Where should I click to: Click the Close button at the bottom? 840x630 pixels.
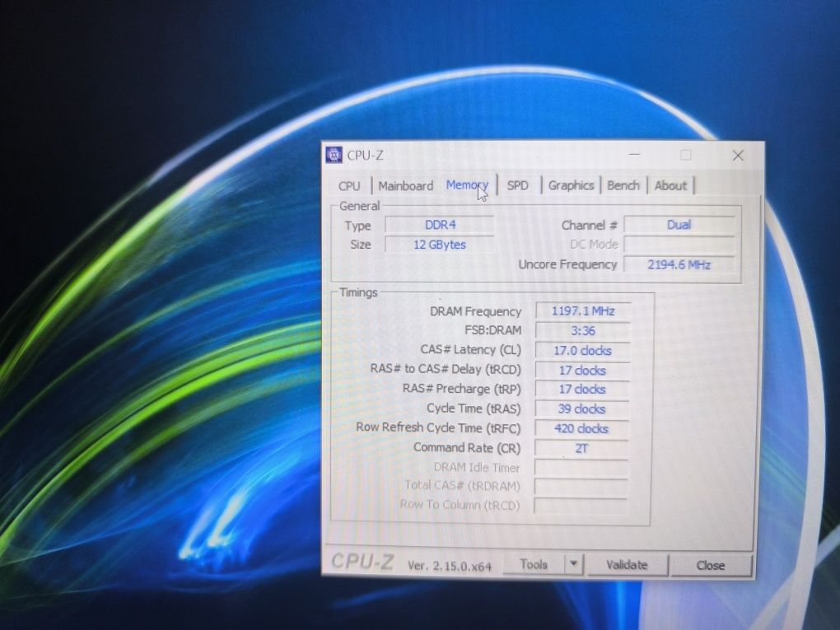tap(711, 565)
